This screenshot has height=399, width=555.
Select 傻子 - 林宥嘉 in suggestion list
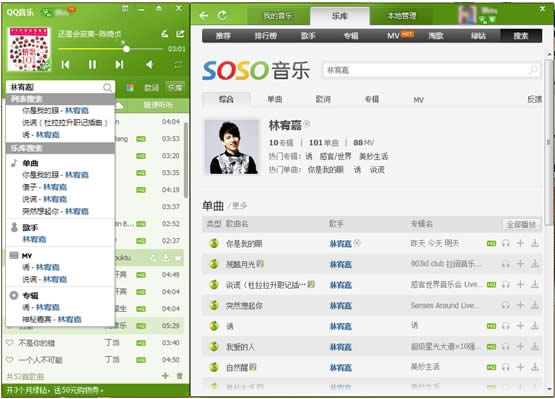(45, 187)
